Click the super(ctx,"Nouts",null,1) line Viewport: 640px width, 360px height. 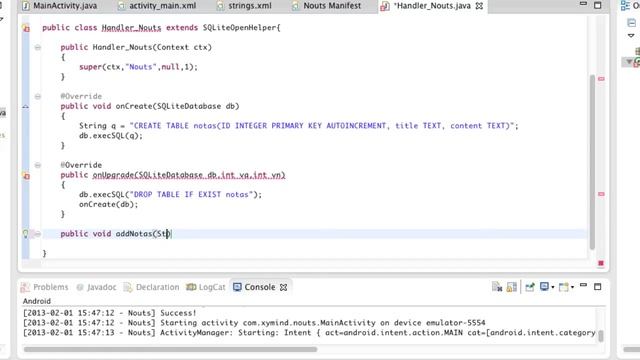(138, 67)
